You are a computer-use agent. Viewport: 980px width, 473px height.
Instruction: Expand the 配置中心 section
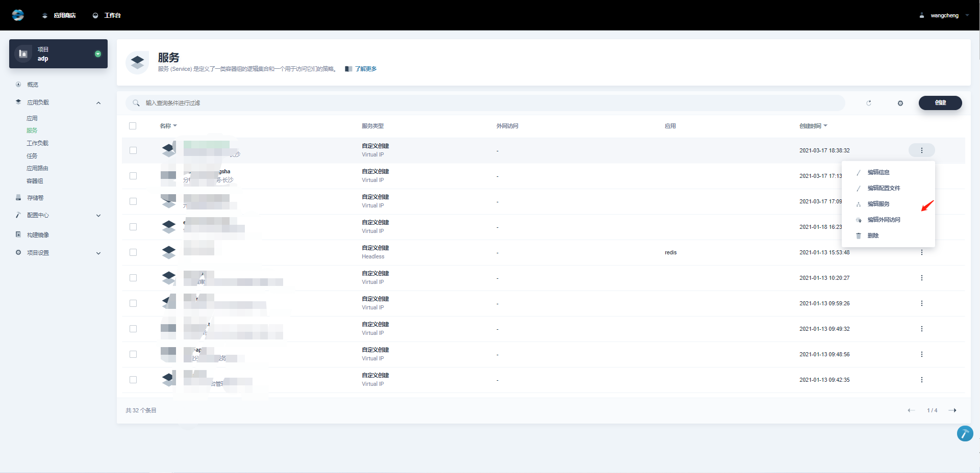(98, 216)
